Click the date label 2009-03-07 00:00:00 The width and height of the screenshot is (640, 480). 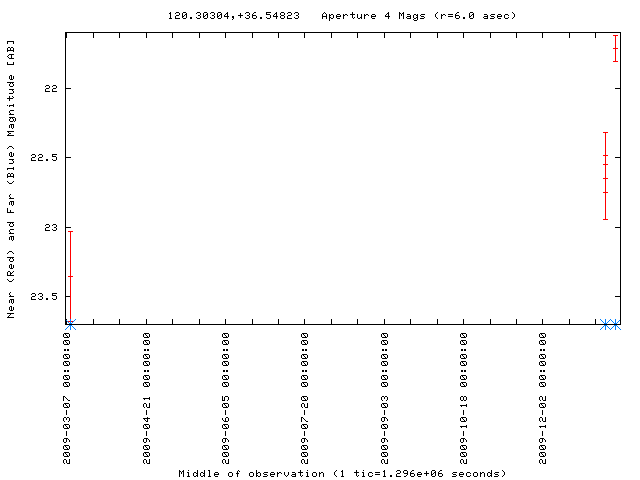[67, 398]
